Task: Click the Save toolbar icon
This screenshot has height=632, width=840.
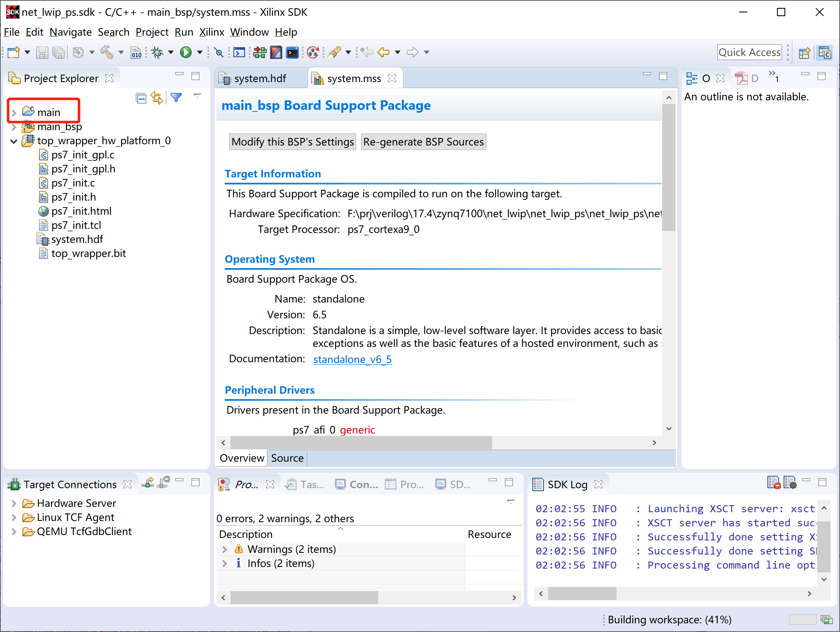Action: coord(42,53)
